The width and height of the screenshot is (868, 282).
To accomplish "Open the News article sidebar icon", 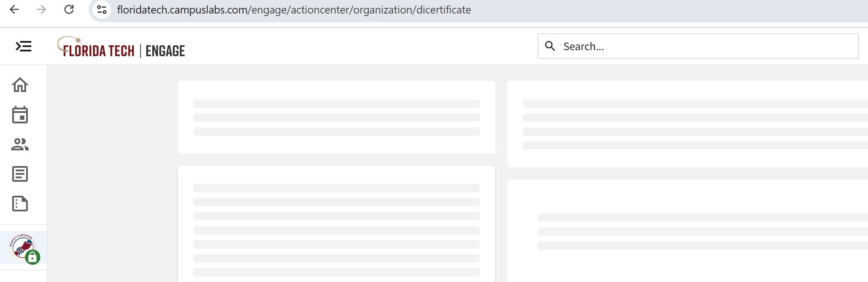I will point(20,174).
